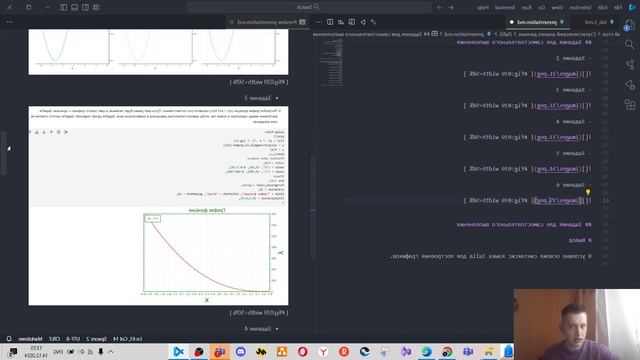Image resolution: width=640 pixels, height=360 pixels.
Task: Open Opera browser from the taskbar
Action: (302, 351)
